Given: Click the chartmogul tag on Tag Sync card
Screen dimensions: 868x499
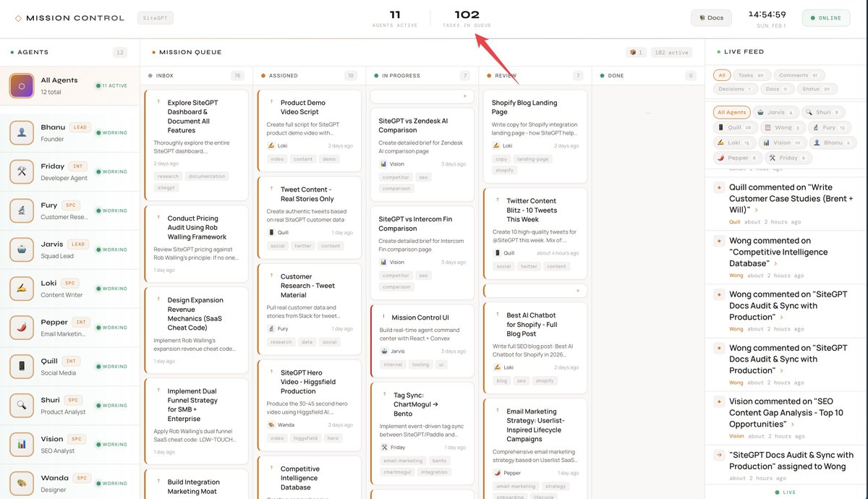Looking at the screenshot, I should point(396,472).
